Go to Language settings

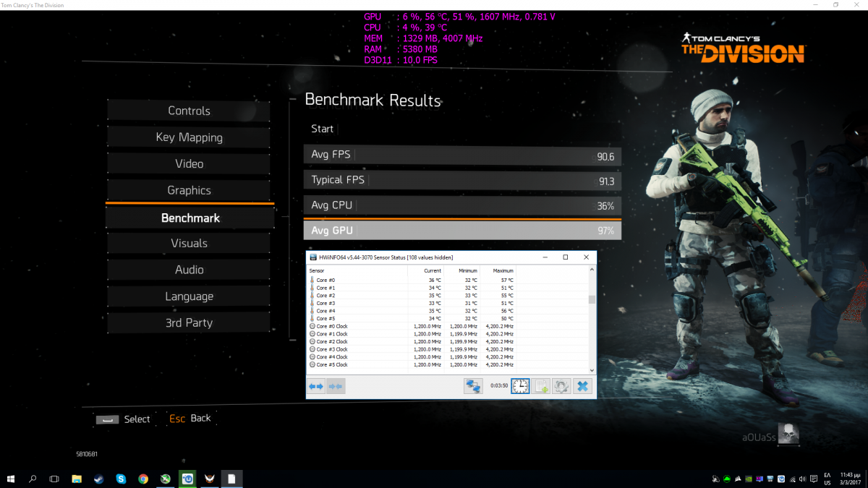click(x=189, y=296)
